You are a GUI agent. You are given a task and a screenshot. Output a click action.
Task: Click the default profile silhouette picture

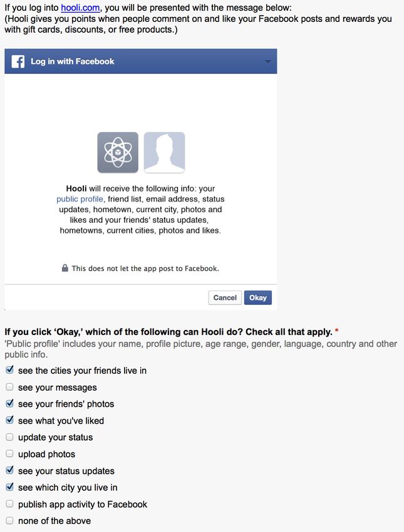coord(164,152)
